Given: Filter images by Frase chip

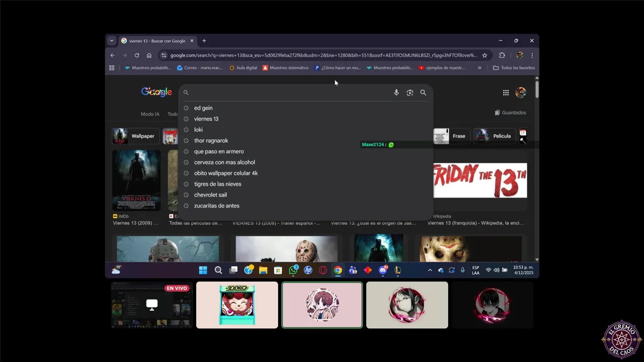Looking at the screenshot, I should [451, 136].
